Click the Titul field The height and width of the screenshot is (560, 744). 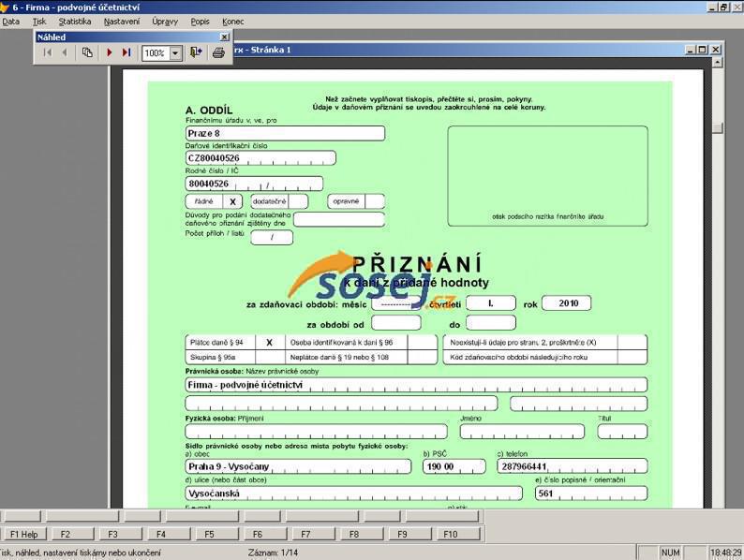(622, 432)
